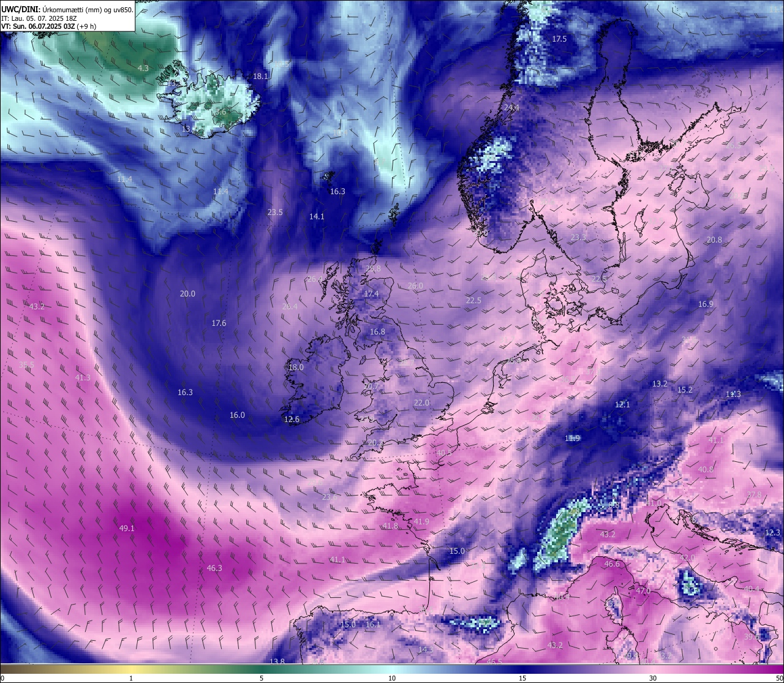Click the 14.1 value near the Faroes
This screenshot has height=683, width=784.
click(317, 216)
